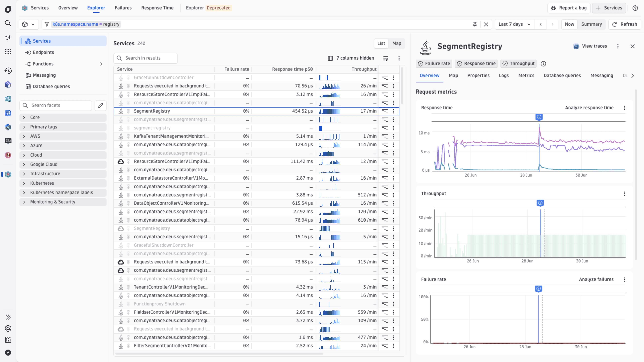Screen dimensions: 644x362
Task: Toggle the Failure rate chip
Action: tap(434, 64)
